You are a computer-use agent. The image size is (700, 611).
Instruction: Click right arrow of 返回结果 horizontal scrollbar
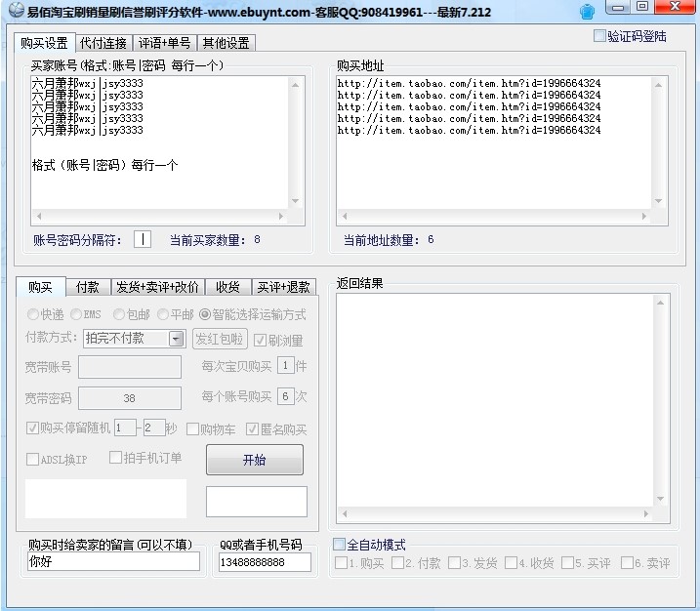tap(646, 513)
